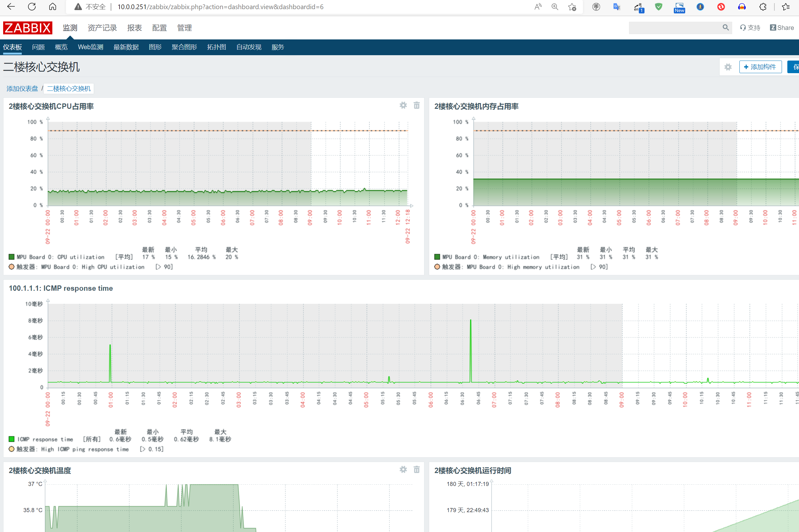Switch to the Web监测 submenu tab
The width and height of the screenshot is (799, 532).
90,47
